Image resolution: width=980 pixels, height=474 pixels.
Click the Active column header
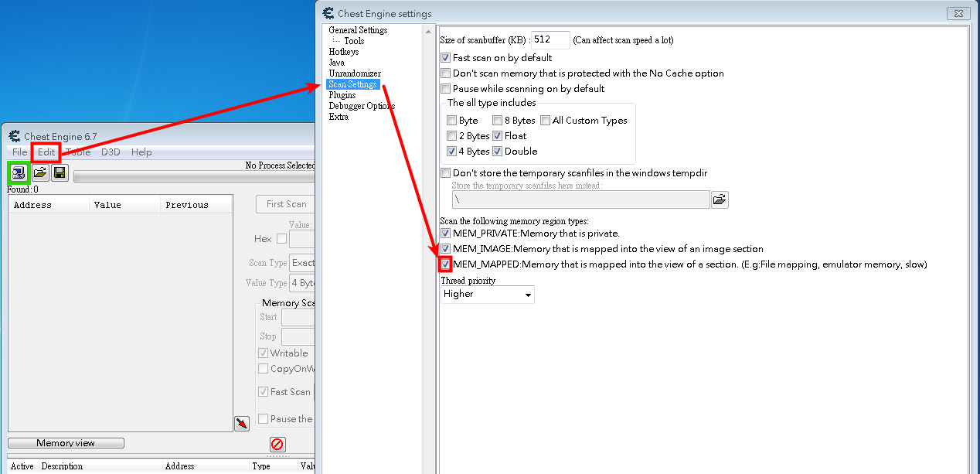[22, 466]
